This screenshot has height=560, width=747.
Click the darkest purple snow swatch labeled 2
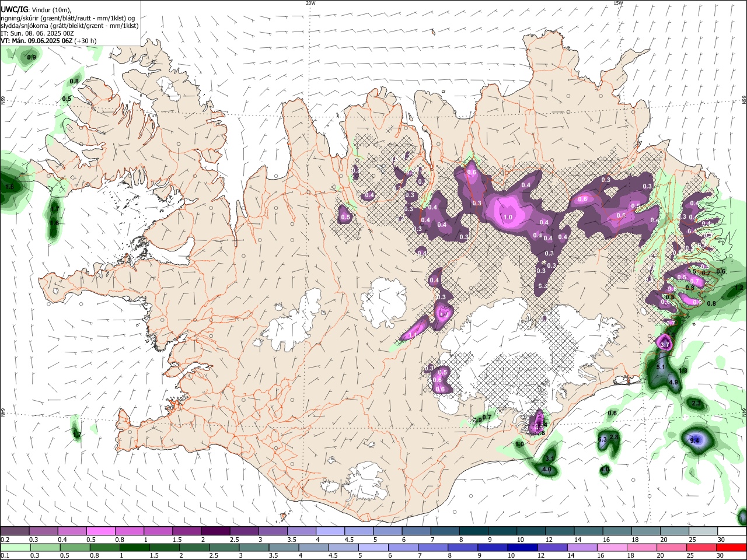[x=215, y=531]
